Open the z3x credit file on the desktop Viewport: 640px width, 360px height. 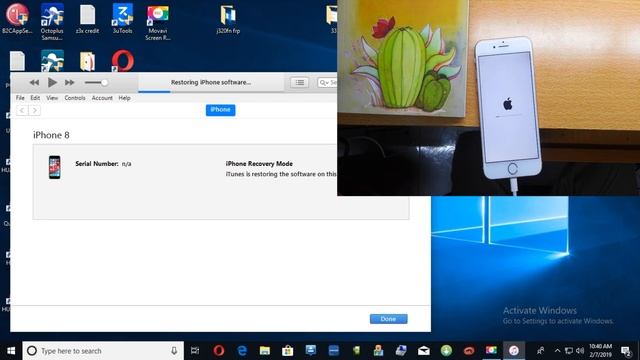pyautogui.click(x=87, y=18)
